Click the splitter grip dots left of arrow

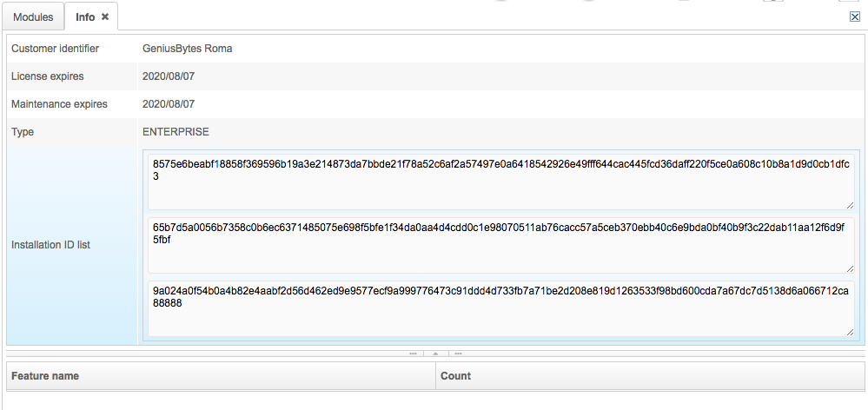pos(413,353)
